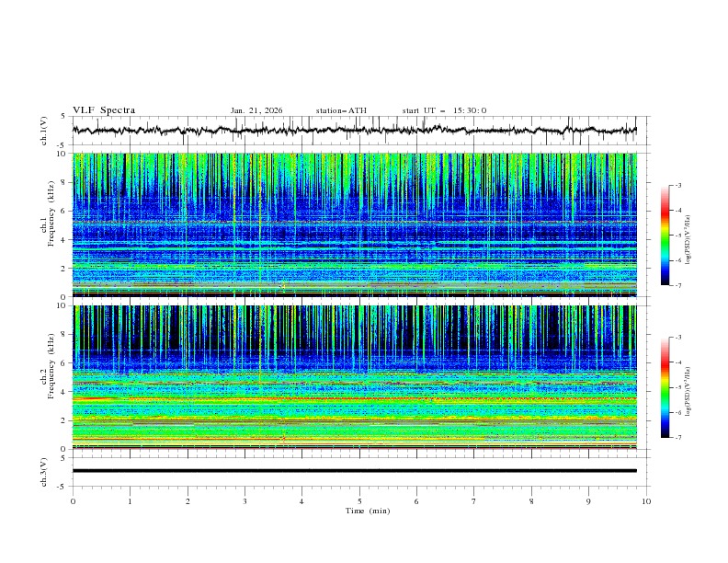Click the ch.1 color scale bar
728x563 pixels.
[x=665, y=236]
